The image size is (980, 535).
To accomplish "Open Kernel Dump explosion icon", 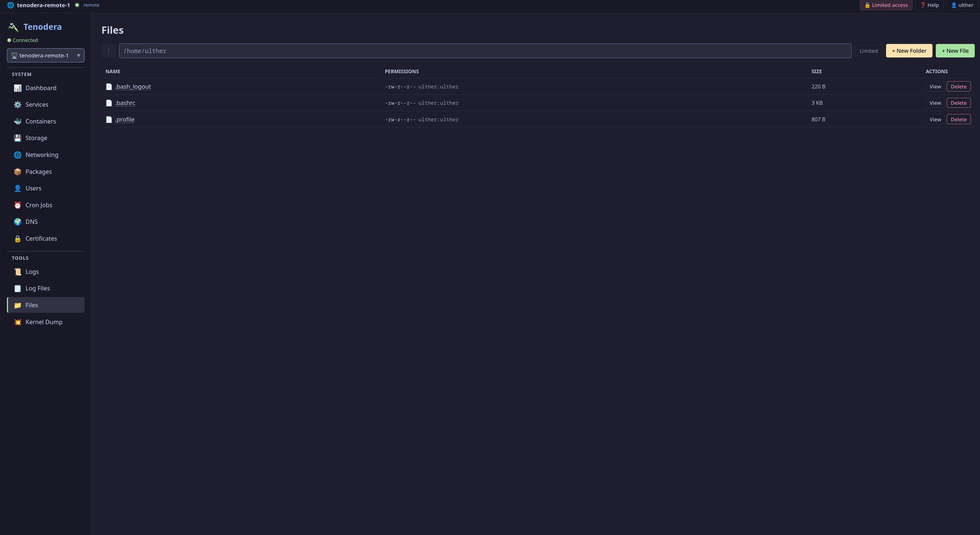I will [17, 322].
